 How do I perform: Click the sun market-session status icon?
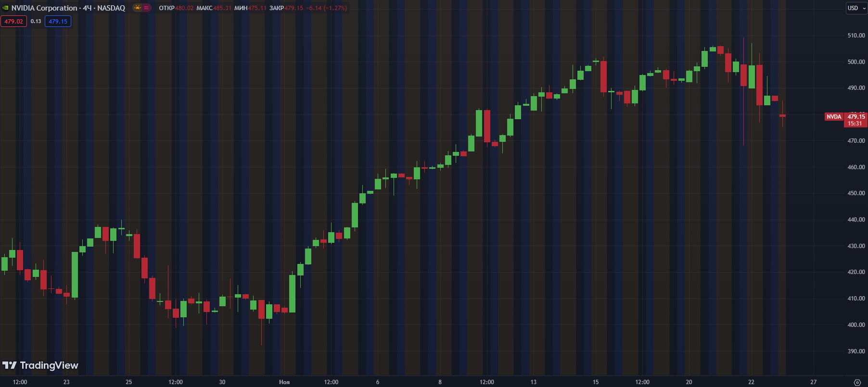[x=138, y=8]
